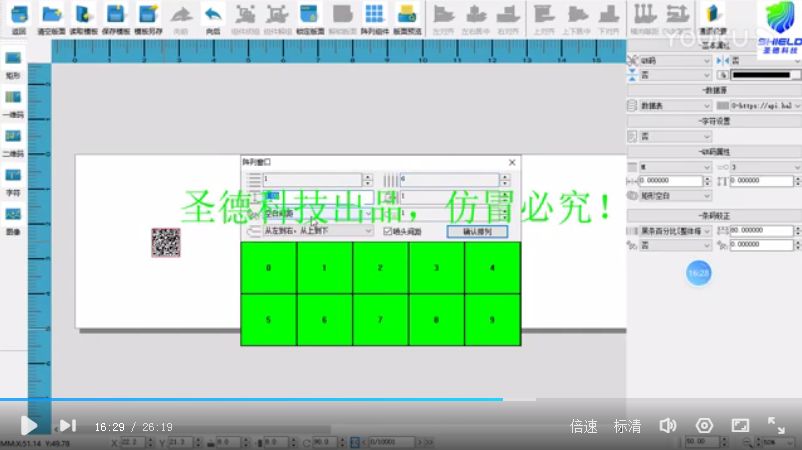Open the 从左到右, 从上到下 order dropdown
The width and height of the screenshot is (802, 450).
tap(317, 231)
